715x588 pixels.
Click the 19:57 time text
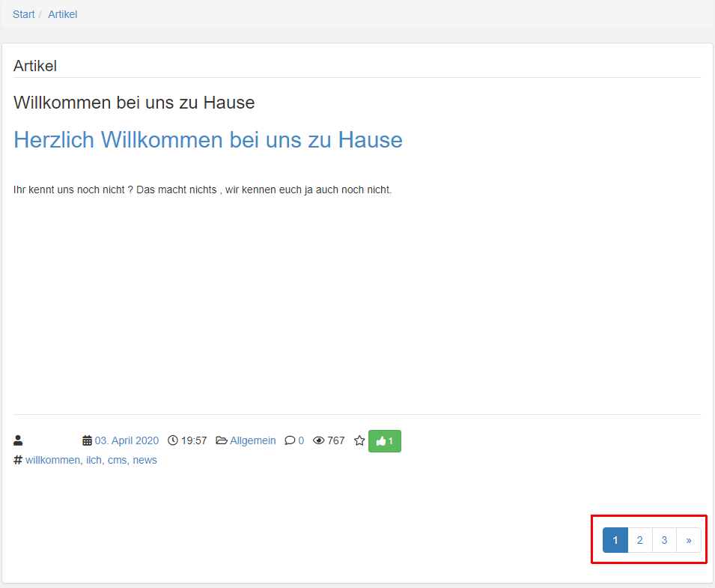[x=194, y=440]
